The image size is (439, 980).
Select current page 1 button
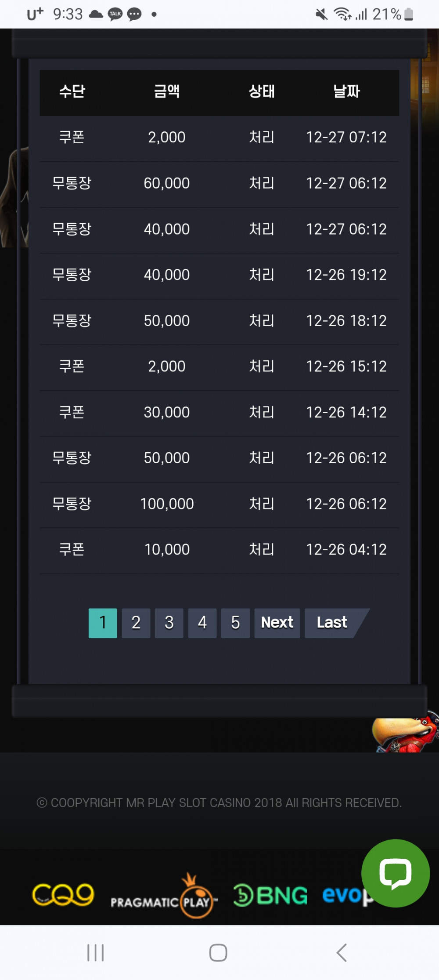103,623
